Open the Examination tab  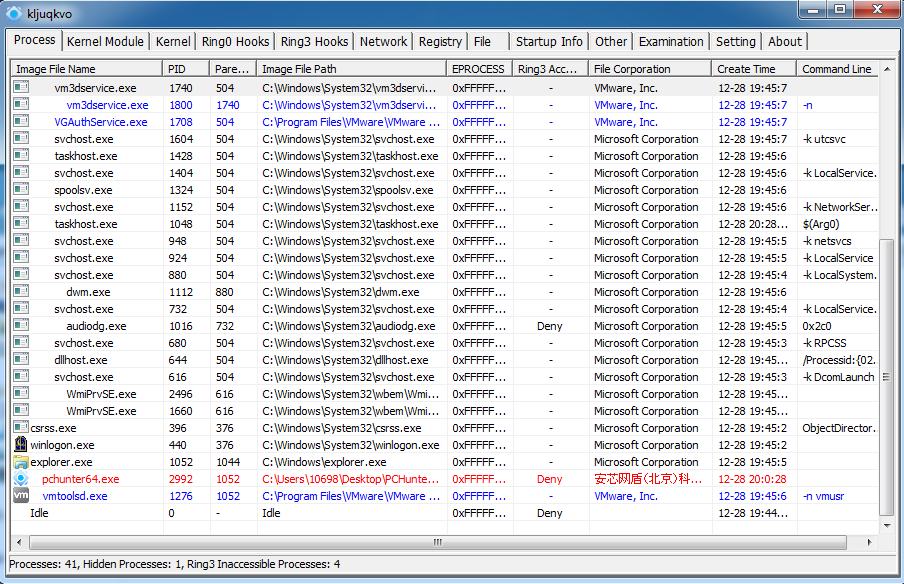[671, 42]
